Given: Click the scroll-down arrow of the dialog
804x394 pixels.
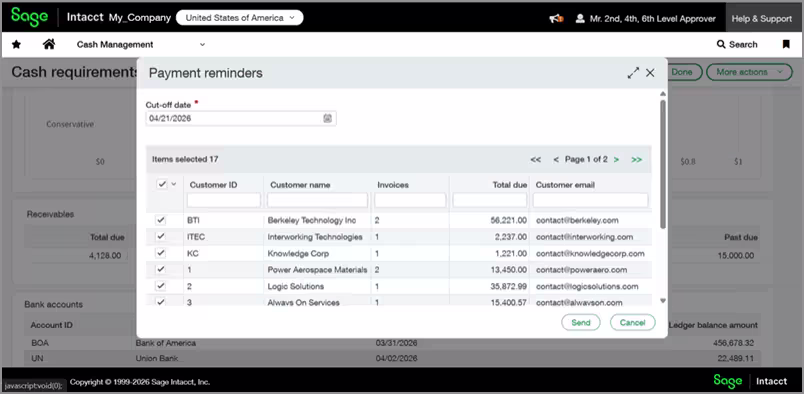Looking at the screenshot, I should pos(662,301).
